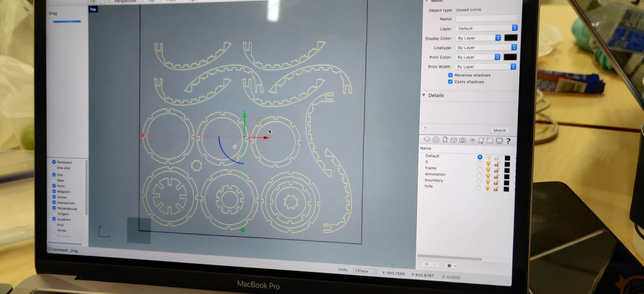Click the lock icon on frame layer
The height and width of the screenshot is (294, 644).
(497, 170)
